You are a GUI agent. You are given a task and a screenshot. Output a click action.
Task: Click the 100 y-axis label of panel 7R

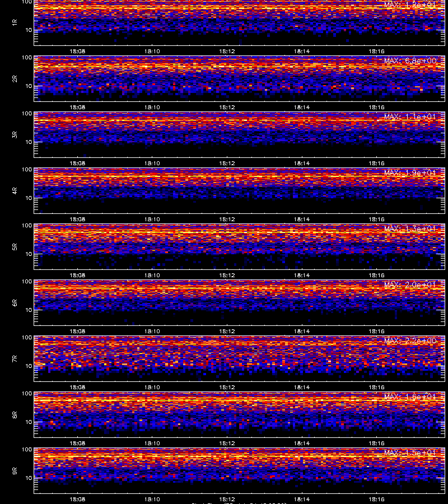27,338
